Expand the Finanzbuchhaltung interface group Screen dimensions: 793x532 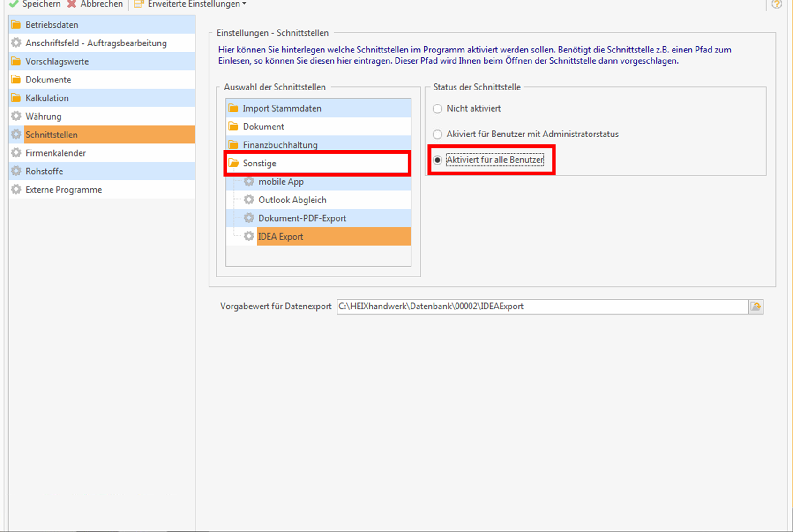click(280, 145)
